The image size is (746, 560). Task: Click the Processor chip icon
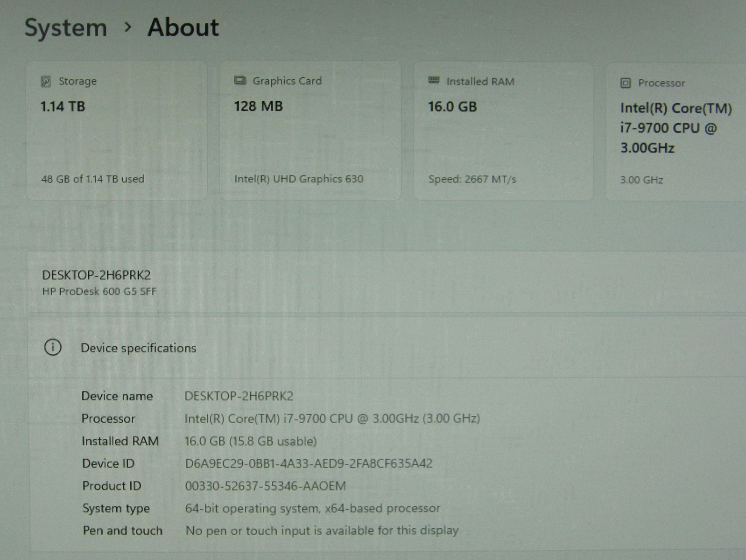point(626,83)
